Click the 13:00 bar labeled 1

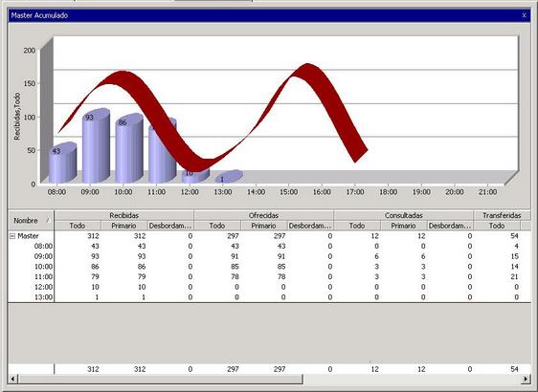(229, 177)
